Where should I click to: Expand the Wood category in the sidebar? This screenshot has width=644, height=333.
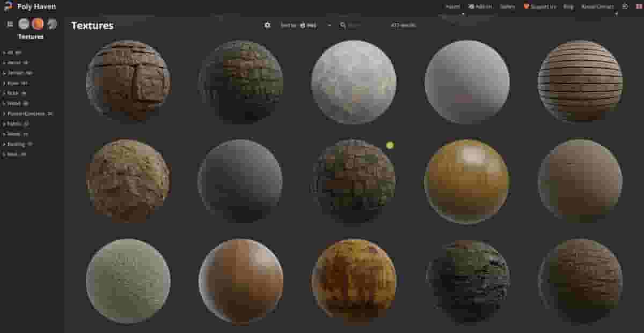click(x=17, y=103)
